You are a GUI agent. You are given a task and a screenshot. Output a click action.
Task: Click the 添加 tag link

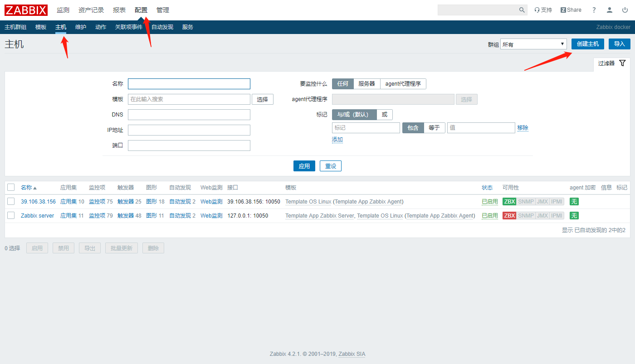337,140
